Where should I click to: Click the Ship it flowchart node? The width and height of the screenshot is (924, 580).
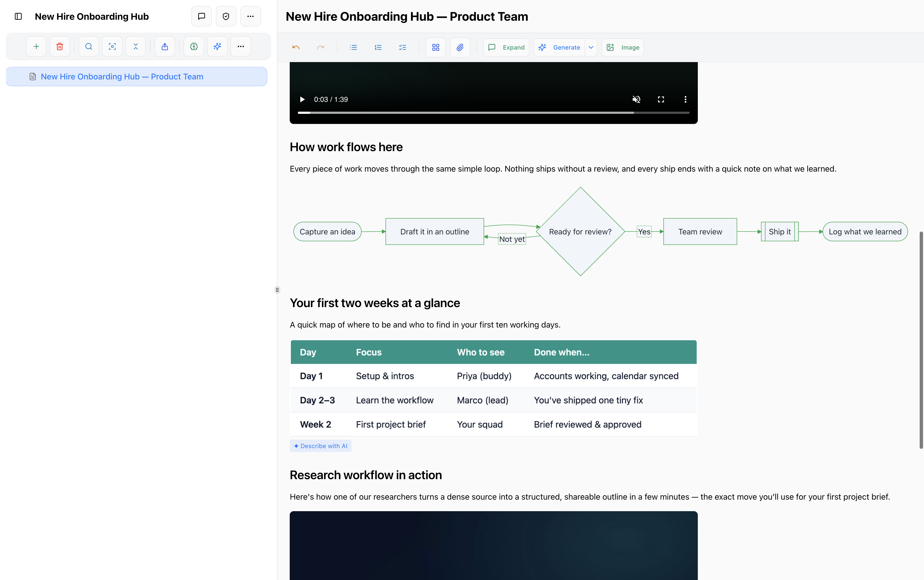780,231
